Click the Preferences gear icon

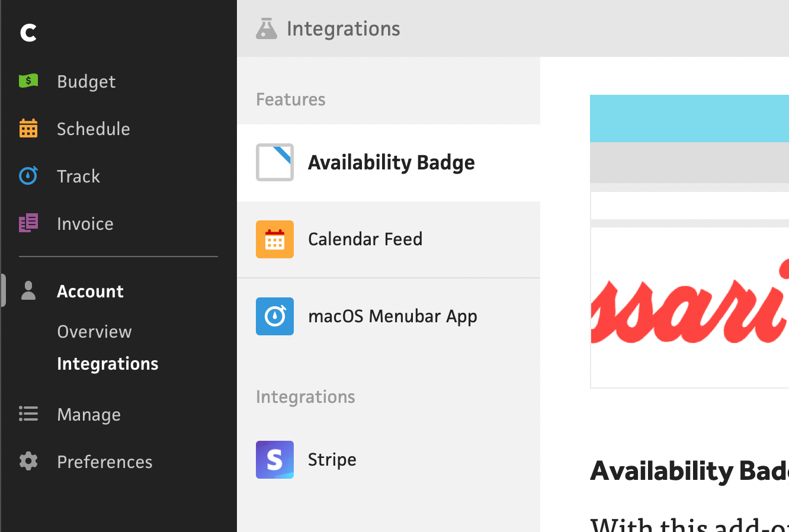point(28,461)
